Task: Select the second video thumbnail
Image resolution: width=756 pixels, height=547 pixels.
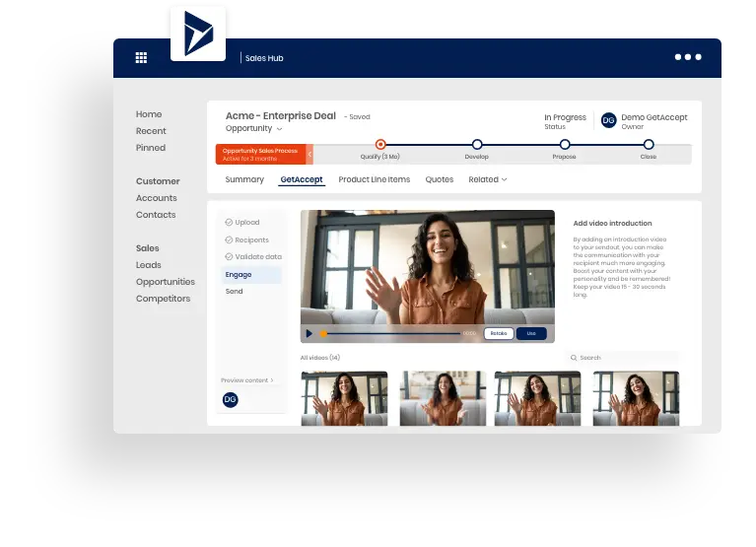Action: pos(444,398)
